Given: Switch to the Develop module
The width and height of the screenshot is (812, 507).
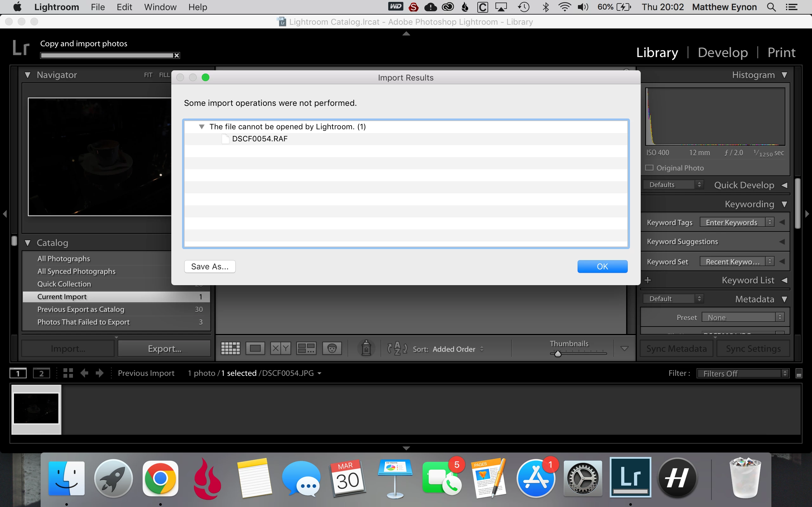Looking at the screenshot, I should tap(723, 53).
